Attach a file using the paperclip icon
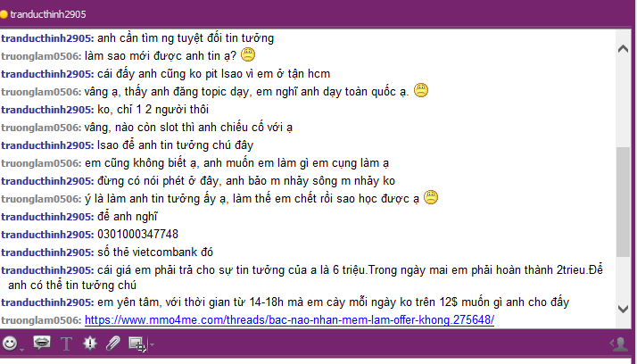637x364 pixels. [112, 343]
